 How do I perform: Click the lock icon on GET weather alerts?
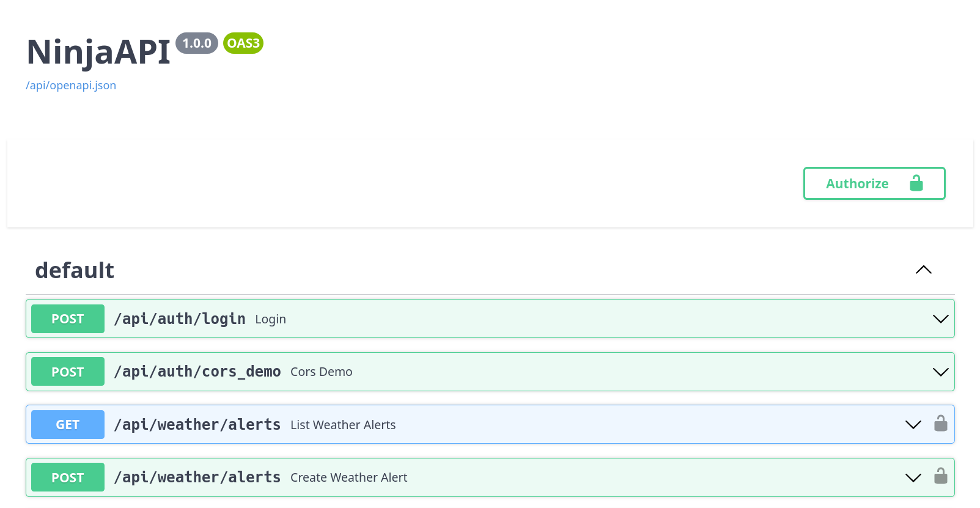[x=940, y=424]
